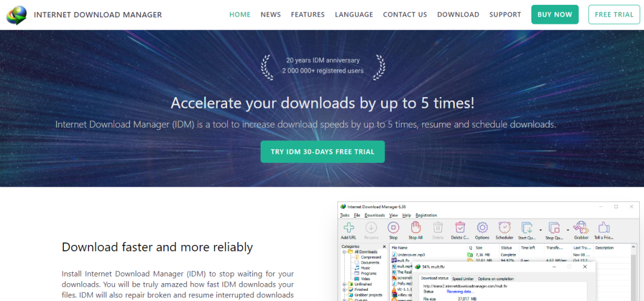Open the View menu in IDM window
Viewport: 644px width, 301px height.
(394, 215)
